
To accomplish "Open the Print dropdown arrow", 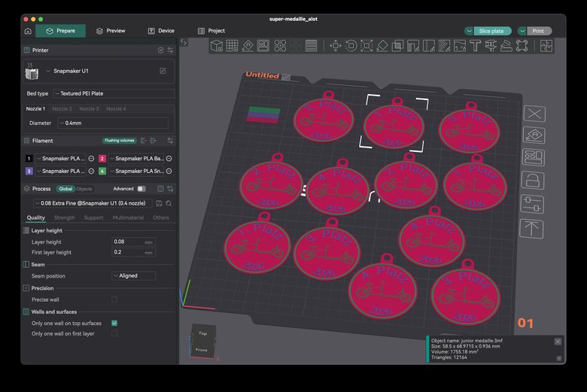I will pyautogui.click(x=522, y=31).
